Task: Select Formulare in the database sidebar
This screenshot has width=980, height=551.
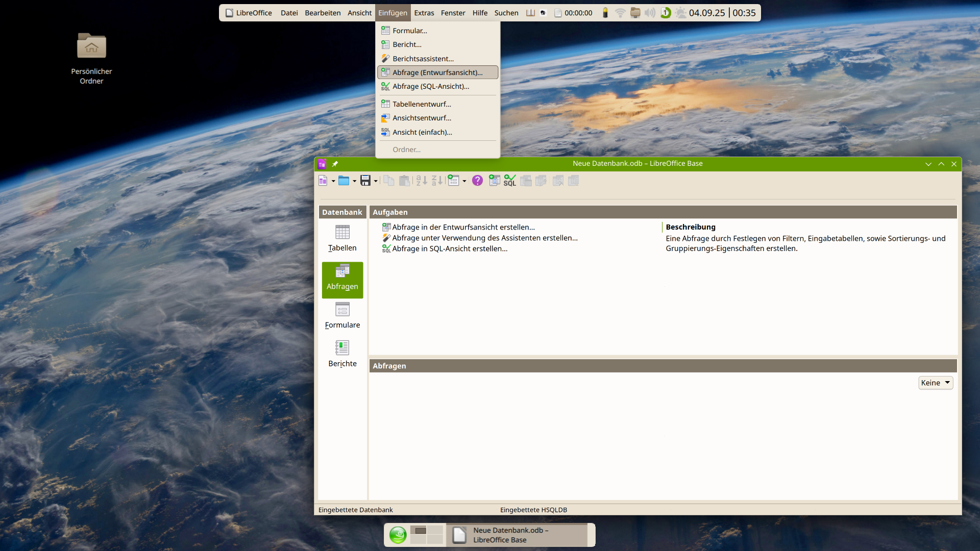Action: point(342,315)
